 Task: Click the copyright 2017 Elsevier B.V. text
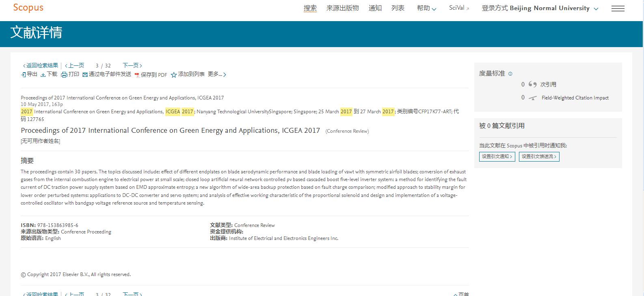click(76, 274)
